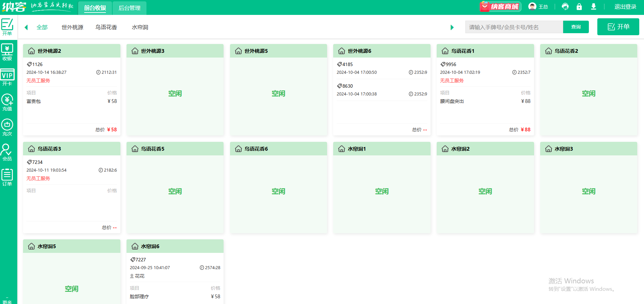The width and height of the screenshot is (644, 304).
Task: Open the 开单 sidebar icon
Action: (x=7, y=27)
